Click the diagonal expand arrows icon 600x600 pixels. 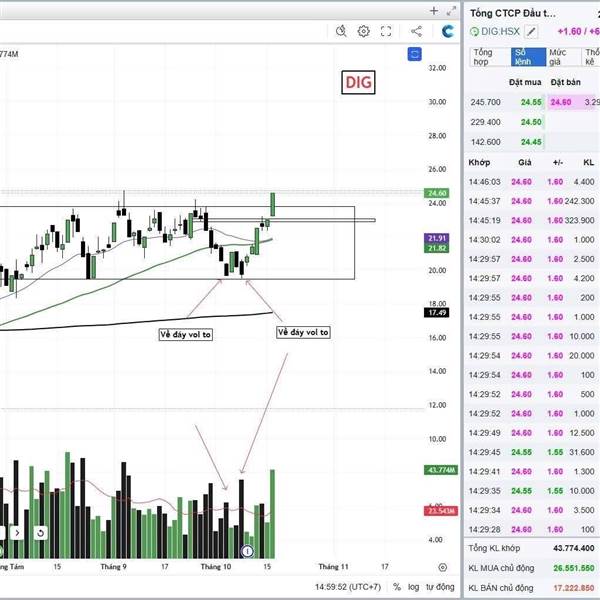pos(451,11)
